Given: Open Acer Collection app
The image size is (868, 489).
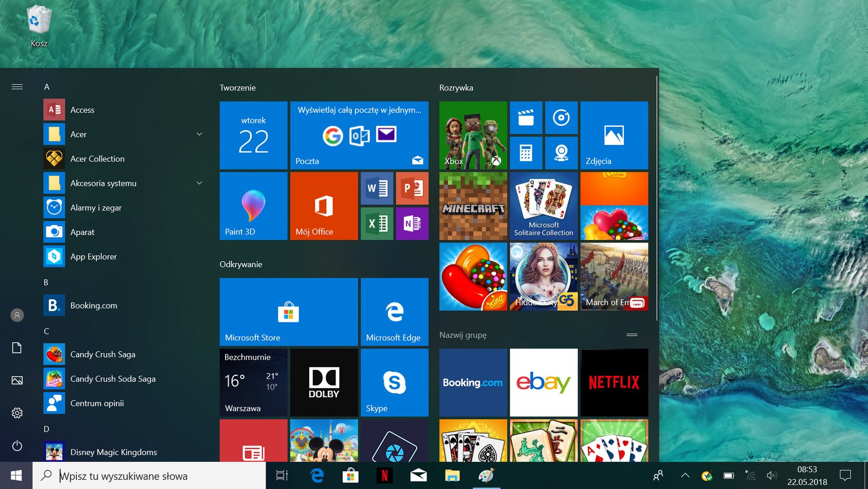Looking at the screenshot, I should (x=124, y=159).
